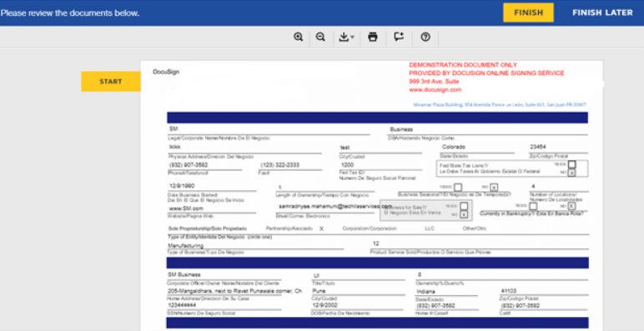Check YES for Business Seasonal

pos(457,188)
